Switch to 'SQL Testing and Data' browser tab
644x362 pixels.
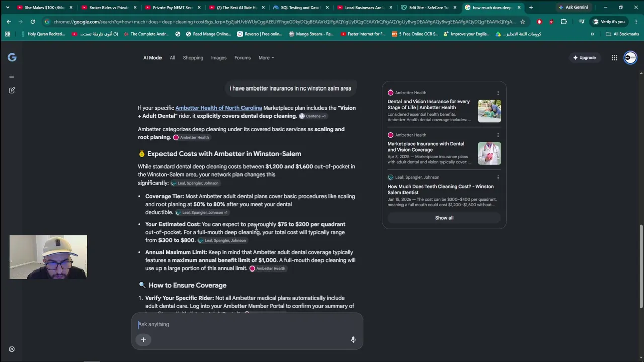(x=300, y=8)
